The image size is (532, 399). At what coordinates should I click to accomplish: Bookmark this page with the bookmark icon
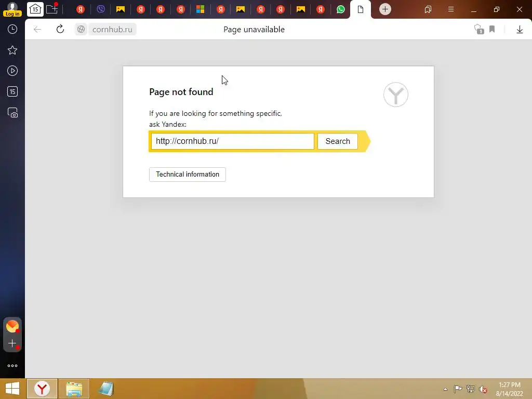pyautogui.click(x=492, y=29)
